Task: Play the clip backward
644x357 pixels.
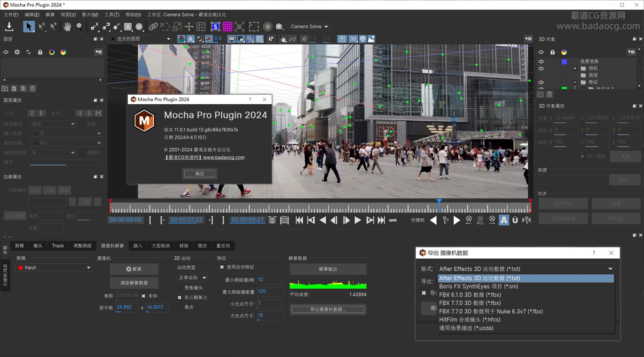Action: click(x=323, y=220)
